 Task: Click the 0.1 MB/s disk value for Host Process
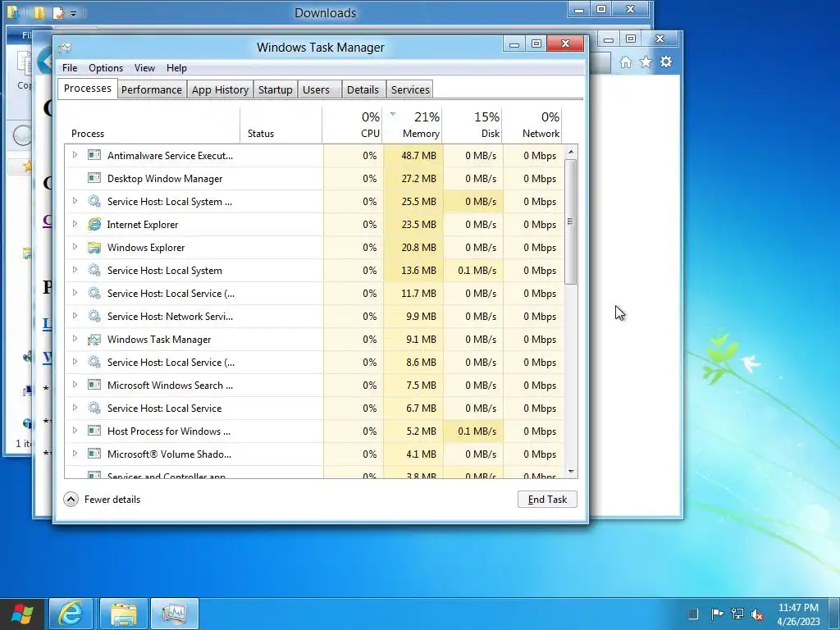pos(473,431)
